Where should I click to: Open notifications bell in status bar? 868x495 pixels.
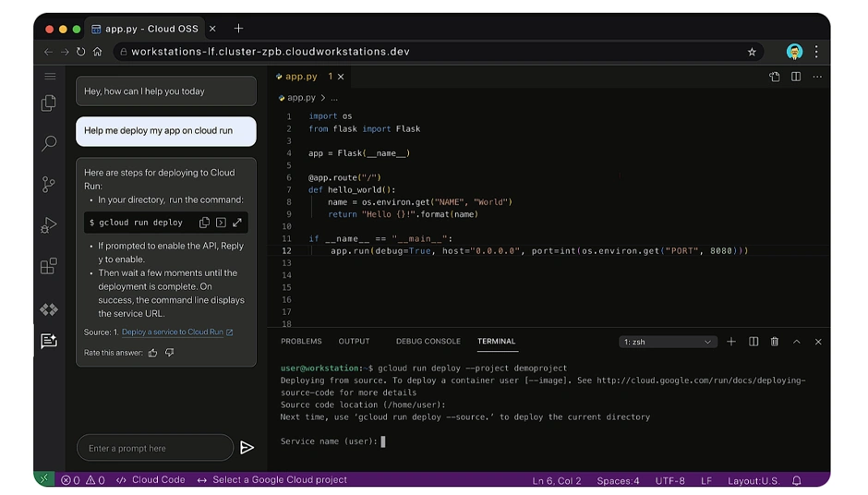(x=797, y=480)
